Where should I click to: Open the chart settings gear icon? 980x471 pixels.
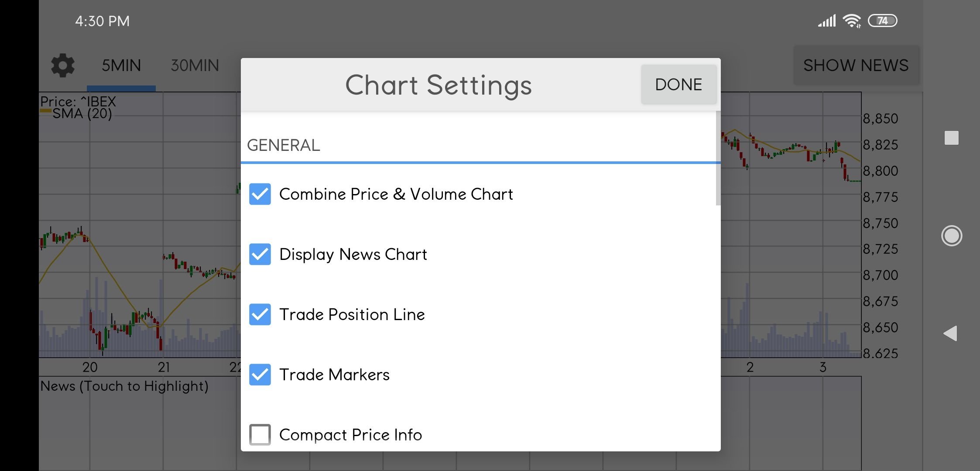click(x=63, y=65)
